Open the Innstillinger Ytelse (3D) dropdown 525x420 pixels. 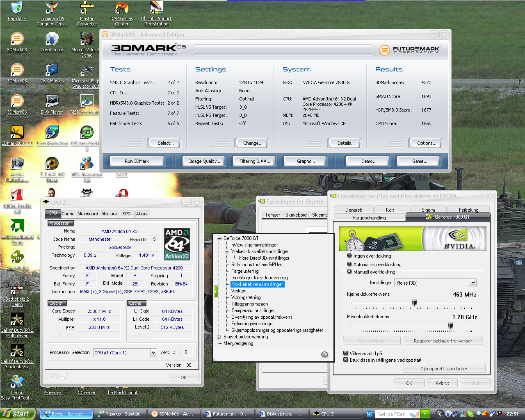coord(473,283)
